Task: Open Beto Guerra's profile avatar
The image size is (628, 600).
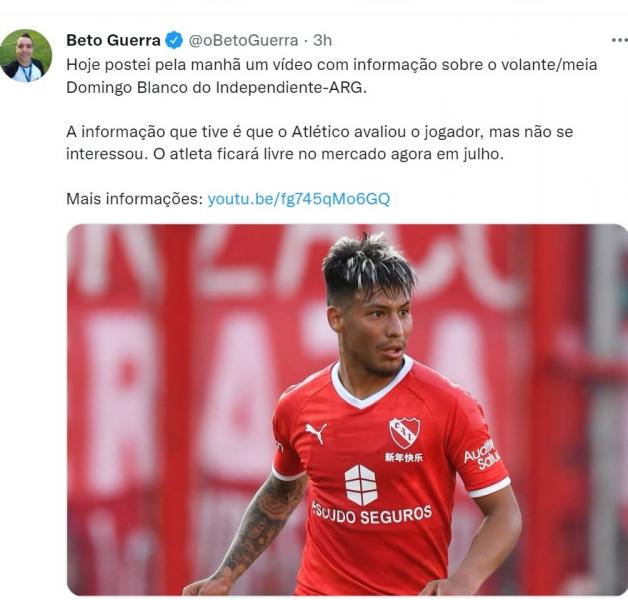Action: click(26, 56)
